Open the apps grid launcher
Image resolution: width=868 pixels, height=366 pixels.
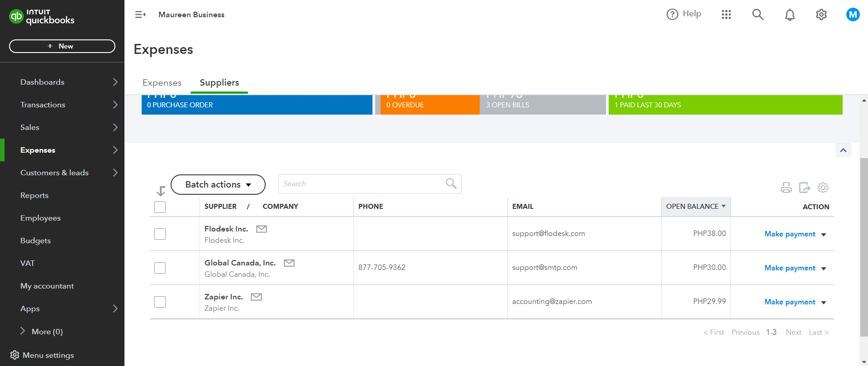pos(726,14)
